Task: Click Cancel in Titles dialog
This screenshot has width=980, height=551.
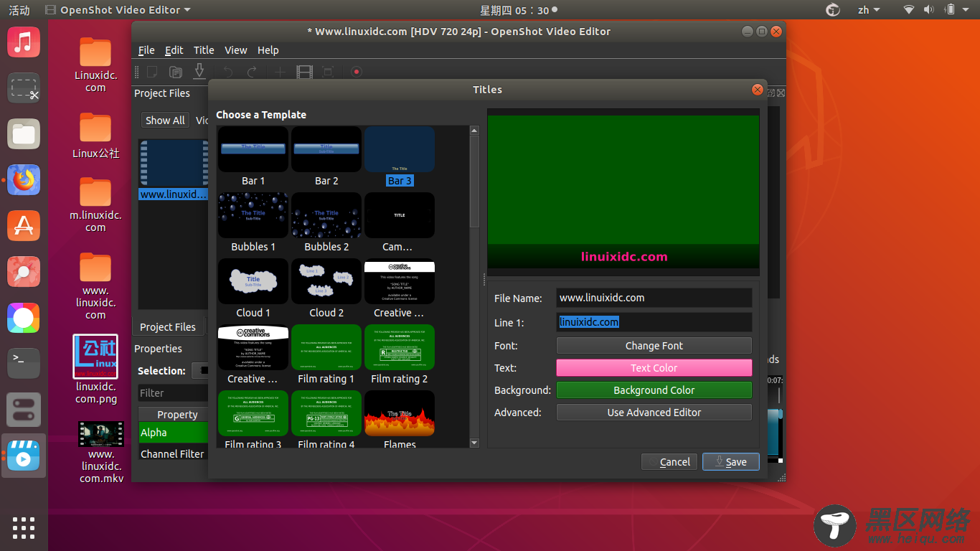Action: [x=669, y=462]
